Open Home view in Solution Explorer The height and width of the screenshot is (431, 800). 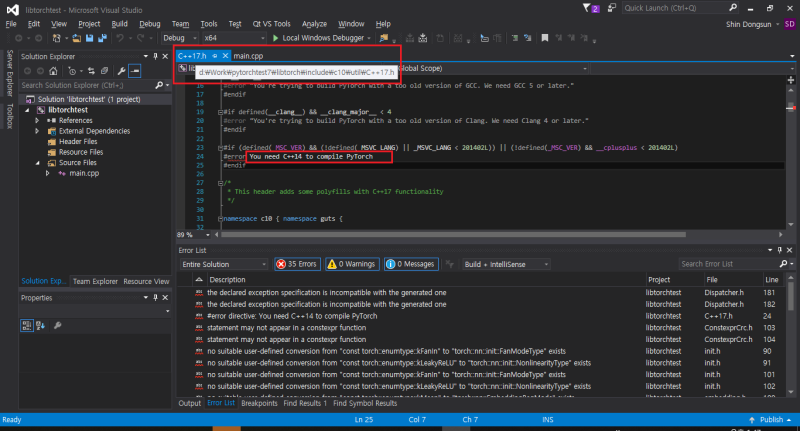(x=53, y=71)
